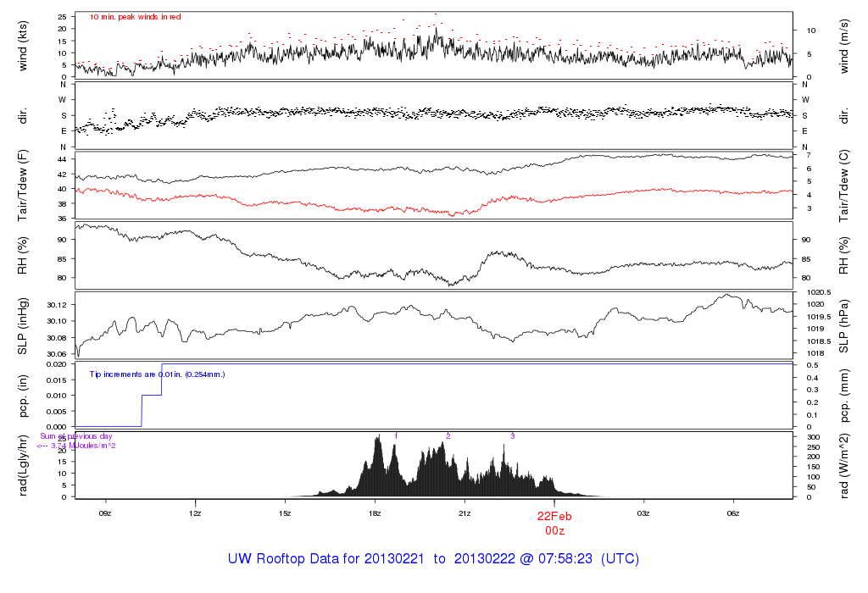Click the left 'RH (%)' axis label
Image resolution: width=868 pixels, height=593 pixels.
click(23, 256)
